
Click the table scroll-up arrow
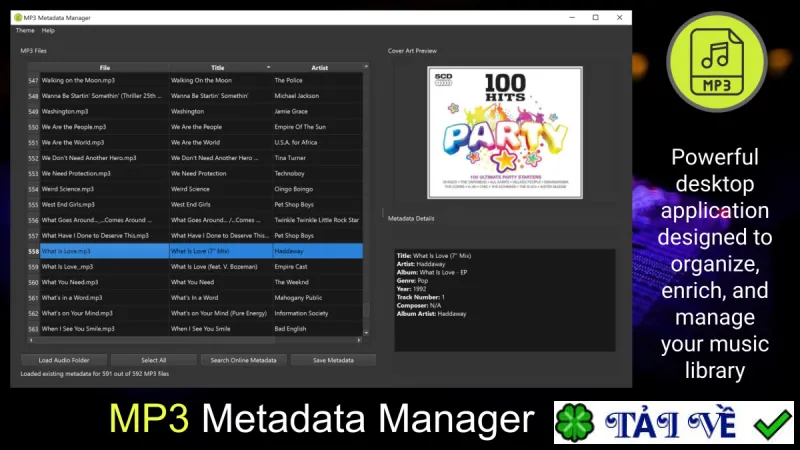point(366,67)
